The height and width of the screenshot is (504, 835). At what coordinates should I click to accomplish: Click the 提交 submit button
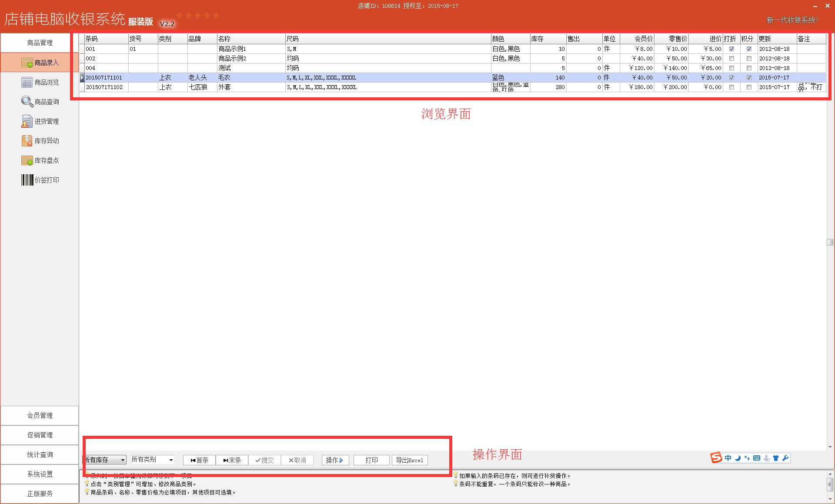(264, 460)
